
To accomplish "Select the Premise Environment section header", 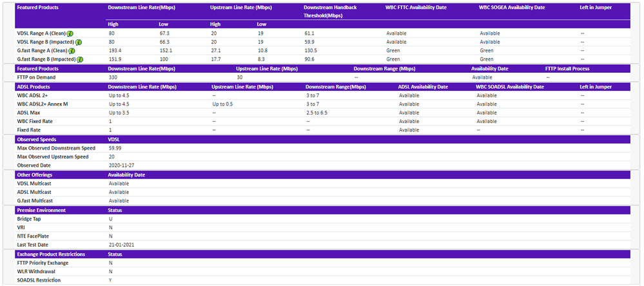I will pos(41,210).
